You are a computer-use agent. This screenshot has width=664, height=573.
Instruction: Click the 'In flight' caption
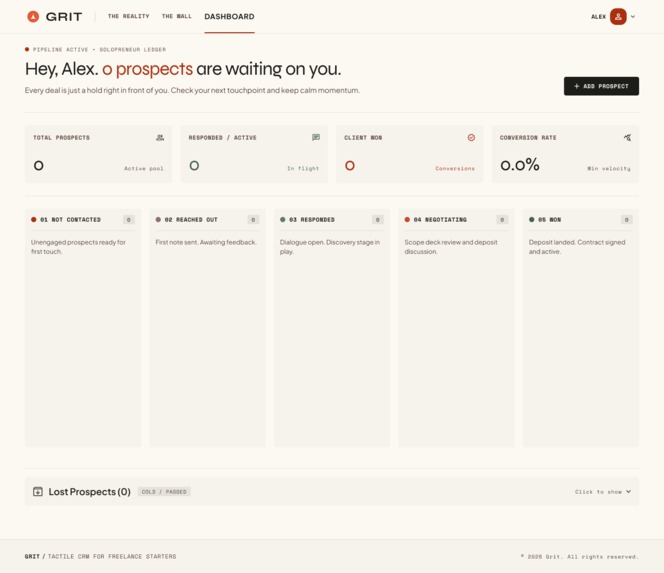click(303, 169)
